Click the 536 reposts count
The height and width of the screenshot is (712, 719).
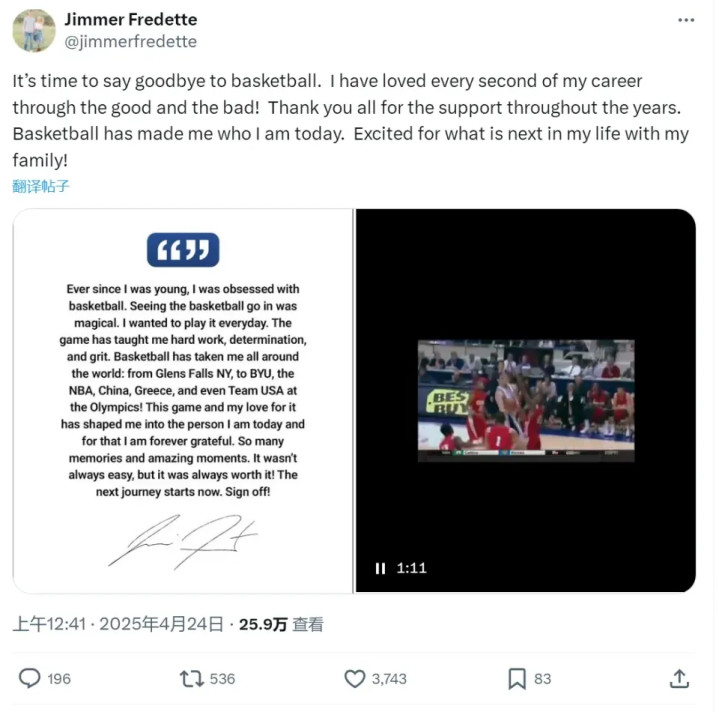[222, 679]
